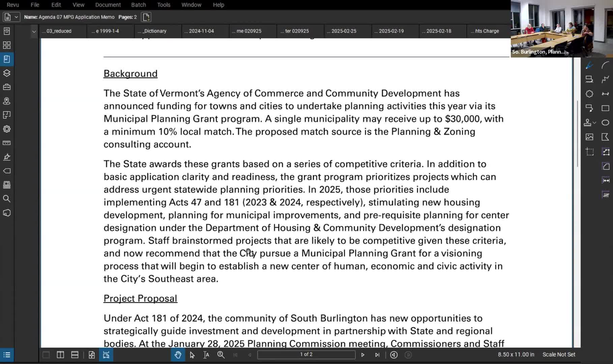Select the Polygon markup tool
Screen dimensions: 613x364
click(x=589, y=94)
